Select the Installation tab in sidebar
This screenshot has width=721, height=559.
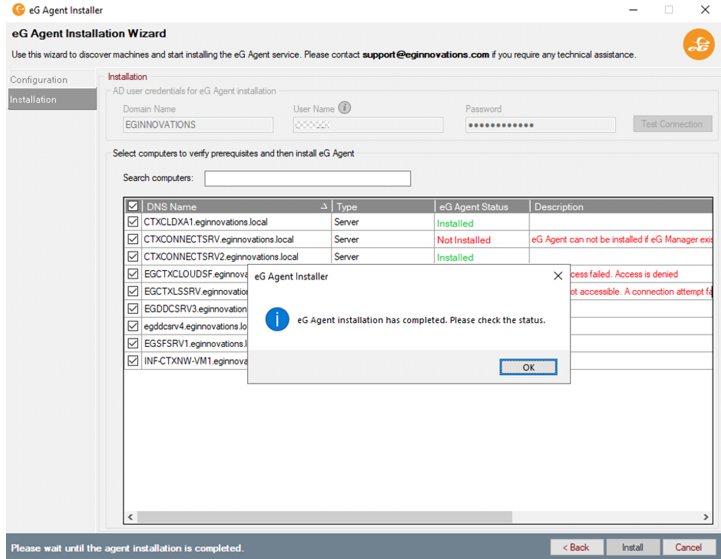tap(52, 99)
